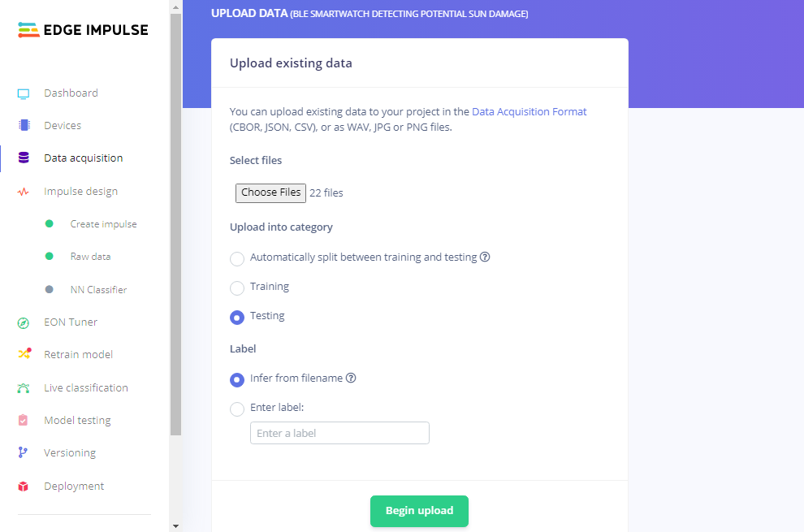
Task: Click the sidebar scrollbar down arrow
Action: (x=175, y=526)
